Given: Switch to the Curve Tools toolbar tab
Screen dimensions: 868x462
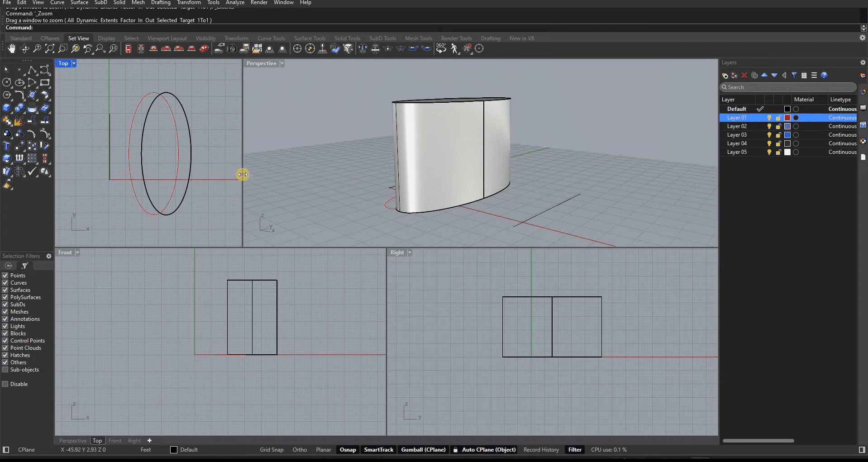Looking at the screenshot, I should [271, 38].
